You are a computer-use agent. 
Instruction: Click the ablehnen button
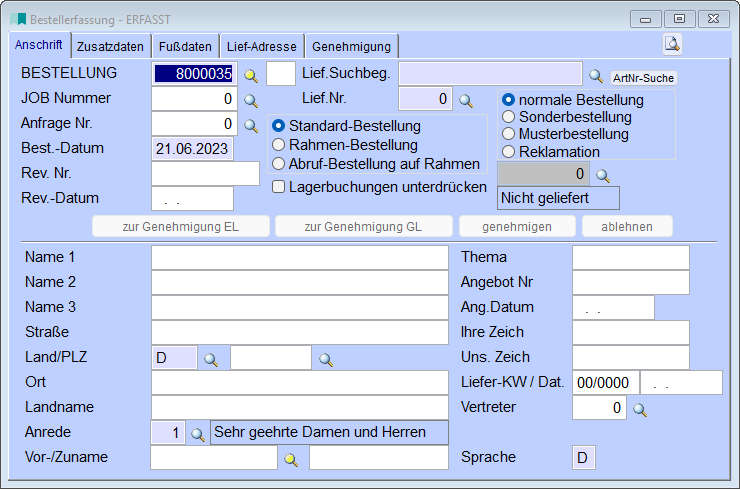click(x=627, y=227)
